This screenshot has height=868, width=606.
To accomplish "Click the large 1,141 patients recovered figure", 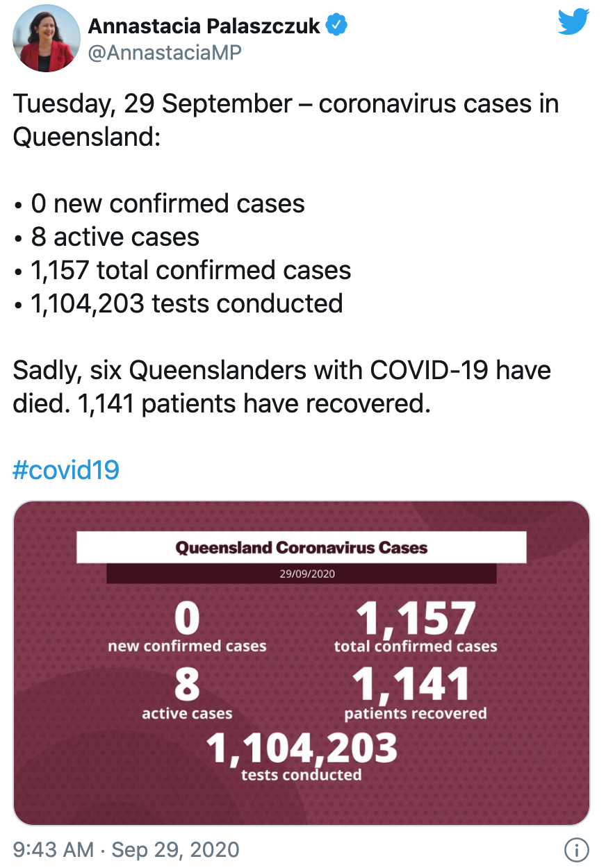I will click(411, 685).
